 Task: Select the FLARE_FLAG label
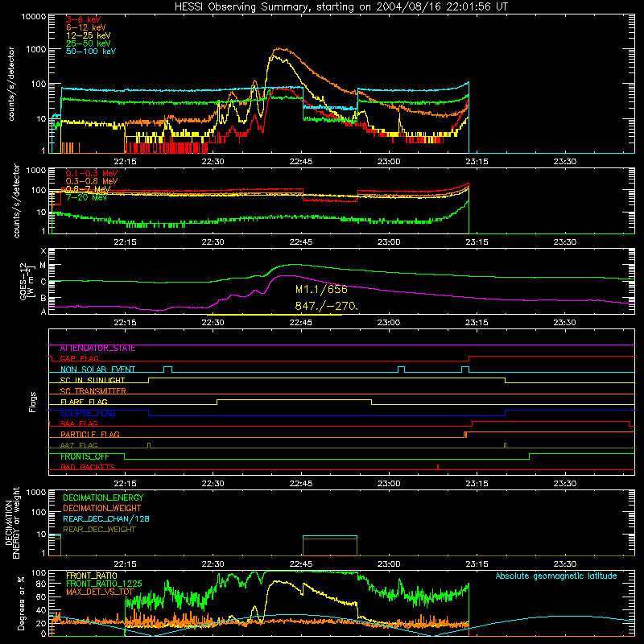tap(84, 402)
